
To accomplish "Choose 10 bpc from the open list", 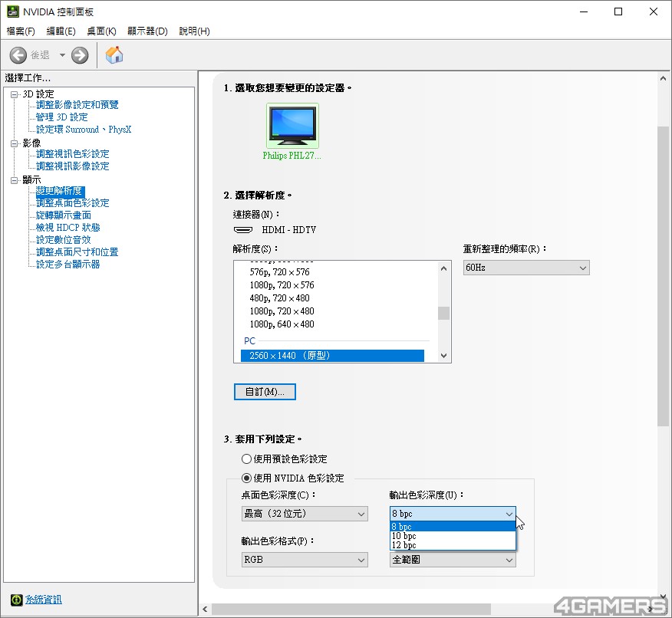I will pos(453,536).
